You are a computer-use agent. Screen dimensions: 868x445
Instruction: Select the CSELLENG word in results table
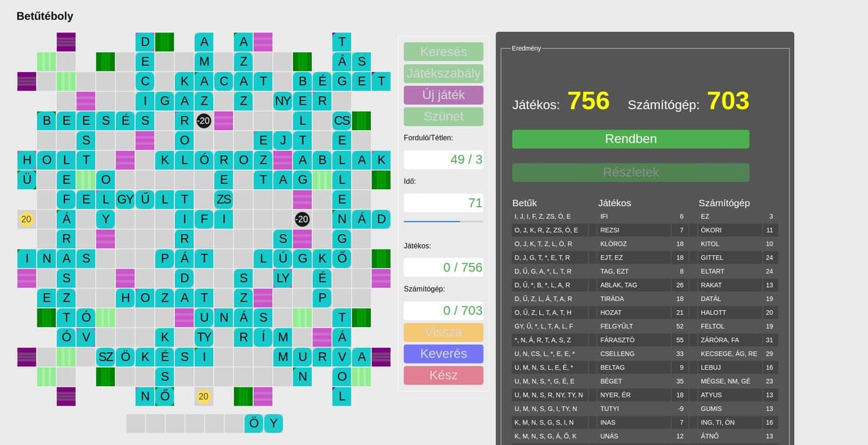point(618,353)
